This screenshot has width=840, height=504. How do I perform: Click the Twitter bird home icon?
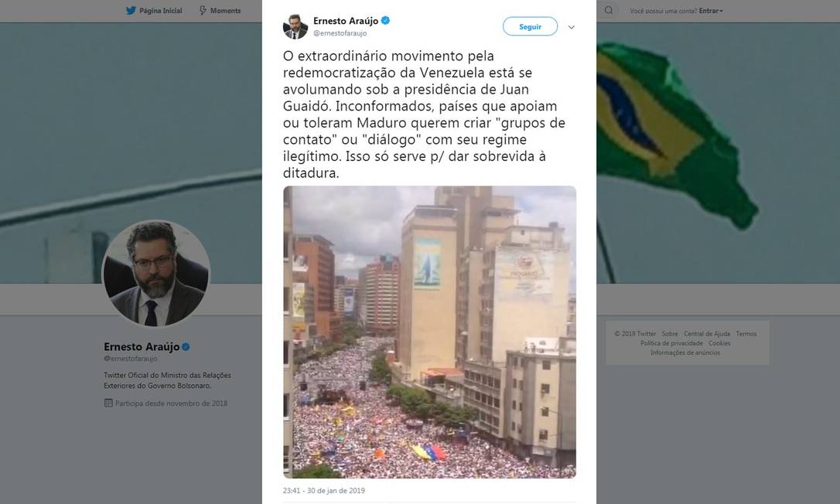pos(131,10)
